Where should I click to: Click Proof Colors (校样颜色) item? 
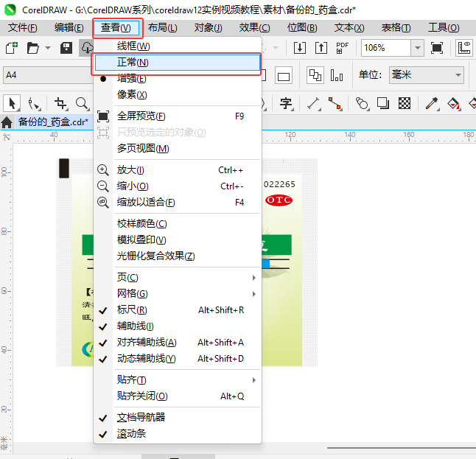pyautogui.click(x=178, y=224)
